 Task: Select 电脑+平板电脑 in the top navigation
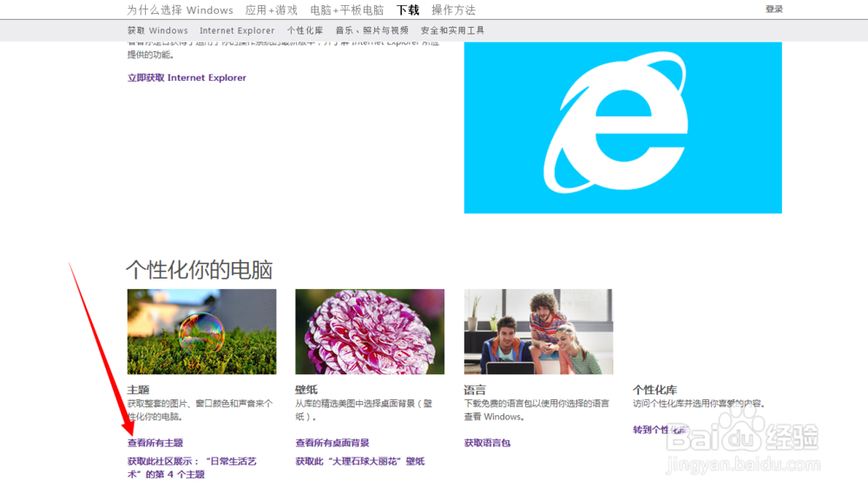pos(346,10)
